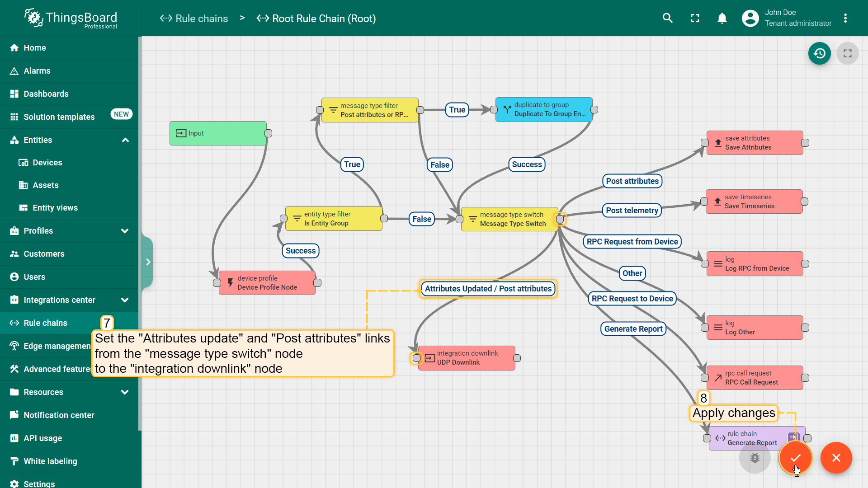868x488 pixels.
Task: Expand the Integrations center section
Action: 125,300
